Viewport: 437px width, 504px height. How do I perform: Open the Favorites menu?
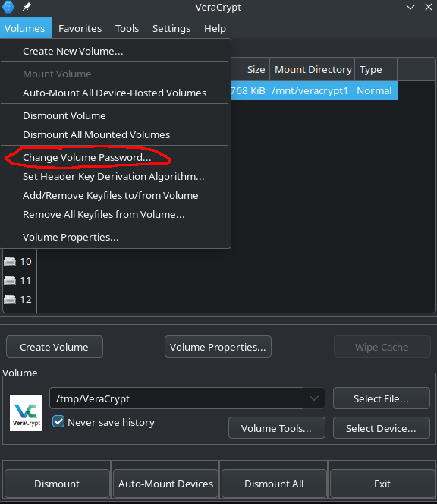(x=80, y=28)
